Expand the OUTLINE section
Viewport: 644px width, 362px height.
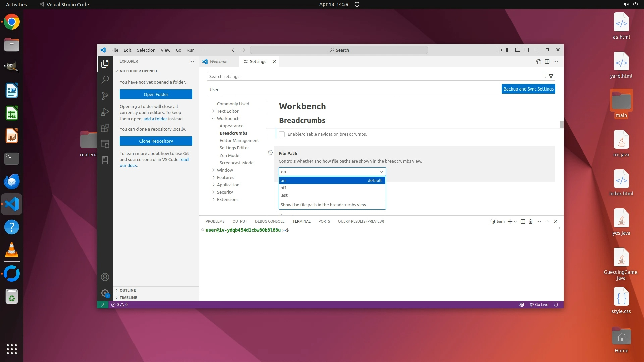click(x=128, y=290)
